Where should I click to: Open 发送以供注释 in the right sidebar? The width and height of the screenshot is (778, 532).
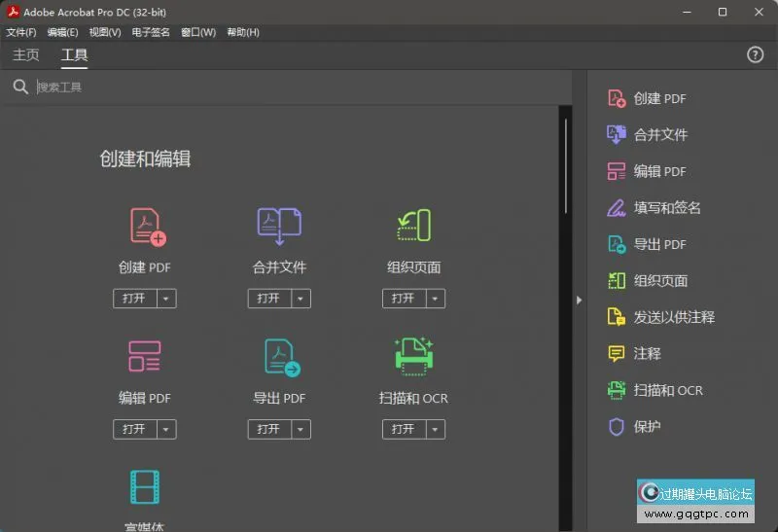point(673,317)
